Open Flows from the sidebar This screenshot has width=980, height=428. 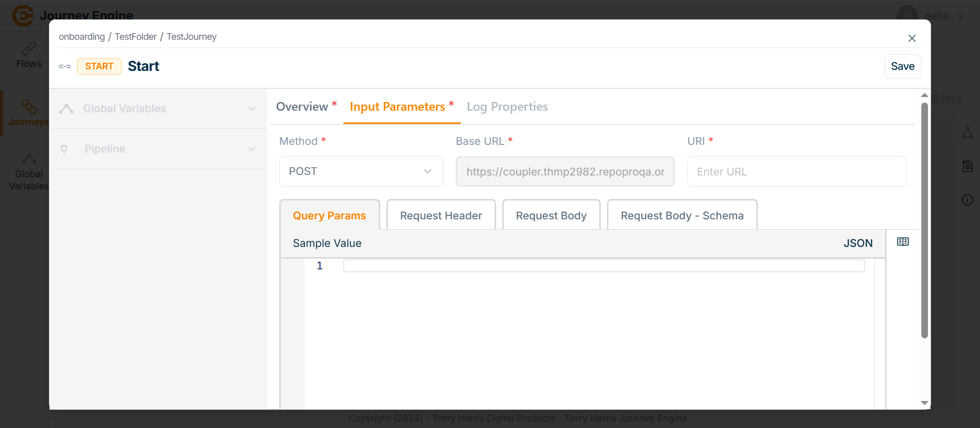click(29, 55)
